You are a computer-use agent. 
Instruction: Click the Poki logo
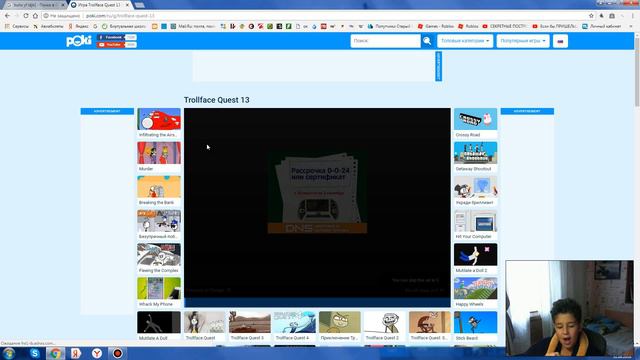point(79,41)
